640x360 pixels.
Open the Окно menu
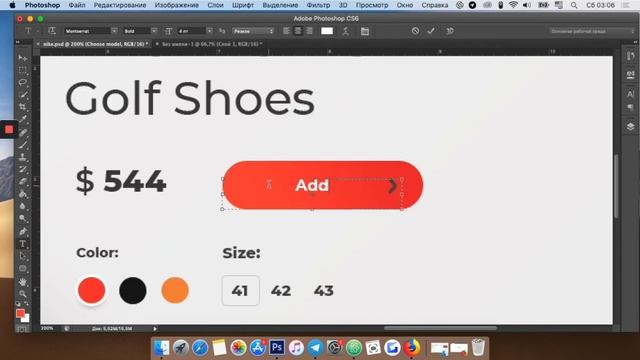[x=404, y=5]
